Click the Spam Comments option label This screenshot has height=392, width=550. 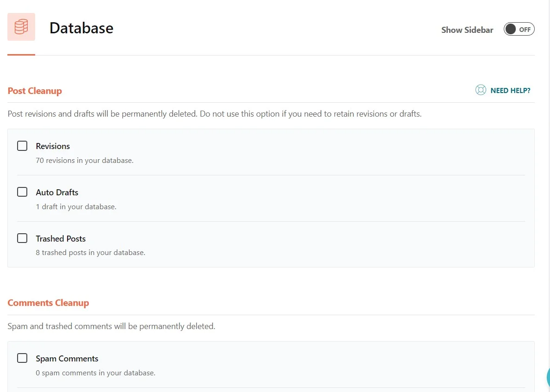(67, 359)
